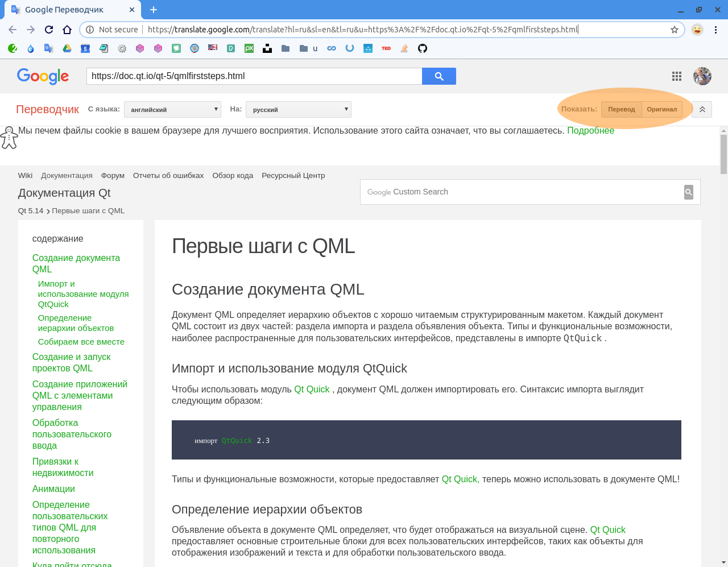Open Собираем все вместе sidebar link
The width and height of the screenshot is (728, 567).
(81, 342)
